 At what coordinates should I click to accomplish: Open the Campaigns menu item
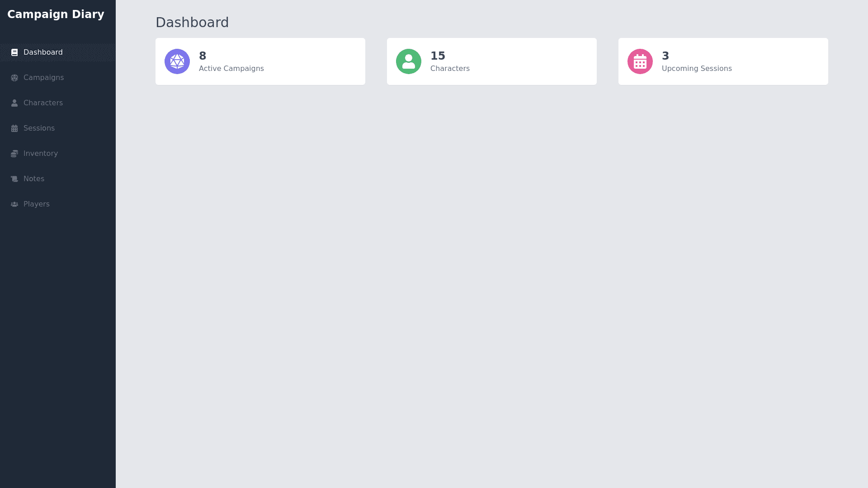(44, 78)
